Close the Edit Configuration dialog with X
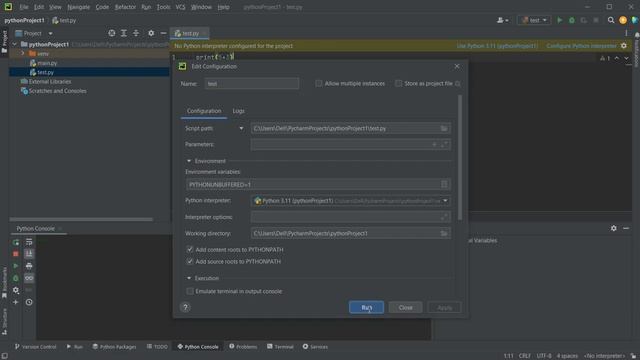Viewport: 640px width, 360px height. coord(457,66)
